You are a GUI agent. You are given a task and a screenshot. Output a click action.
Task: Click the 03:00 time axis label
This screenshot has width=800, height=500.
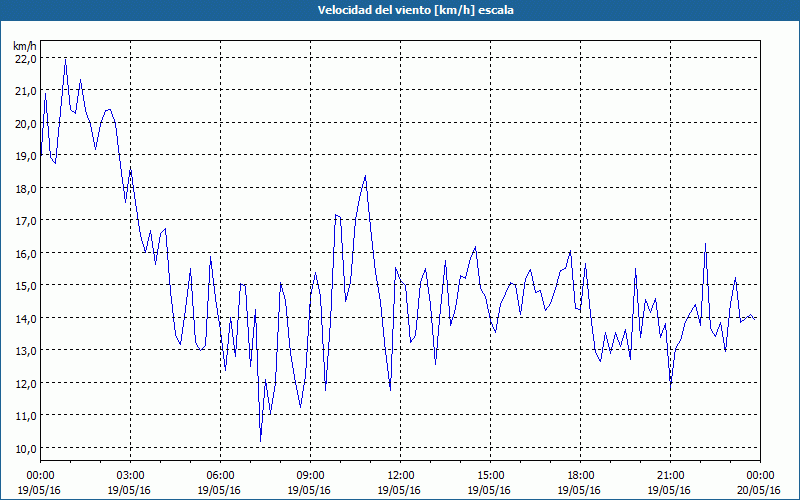[131, 476]
